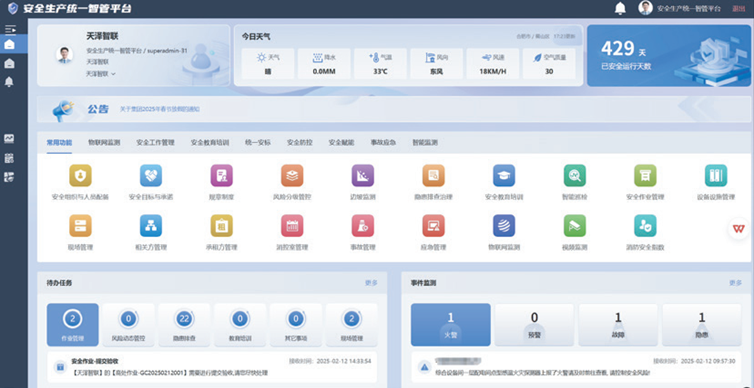Select the 预警 event card
754x388 pixels.
534,325
